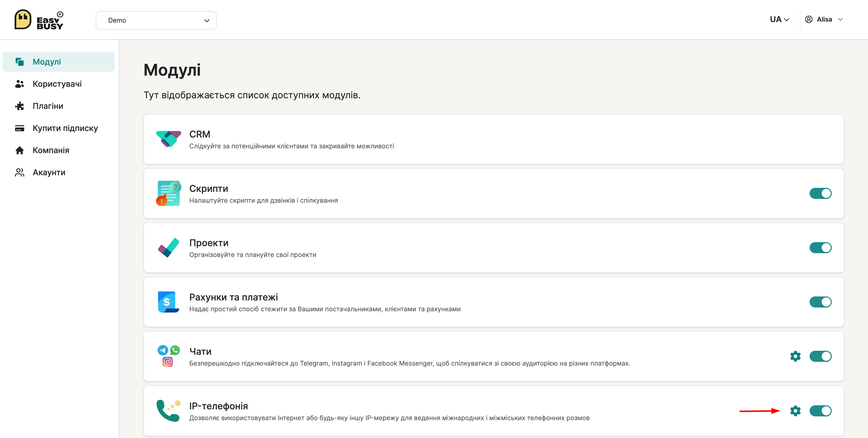This screenshot has height=438, width=868.
Task: Click the CRM handshake icon
Action: point(168,139)
